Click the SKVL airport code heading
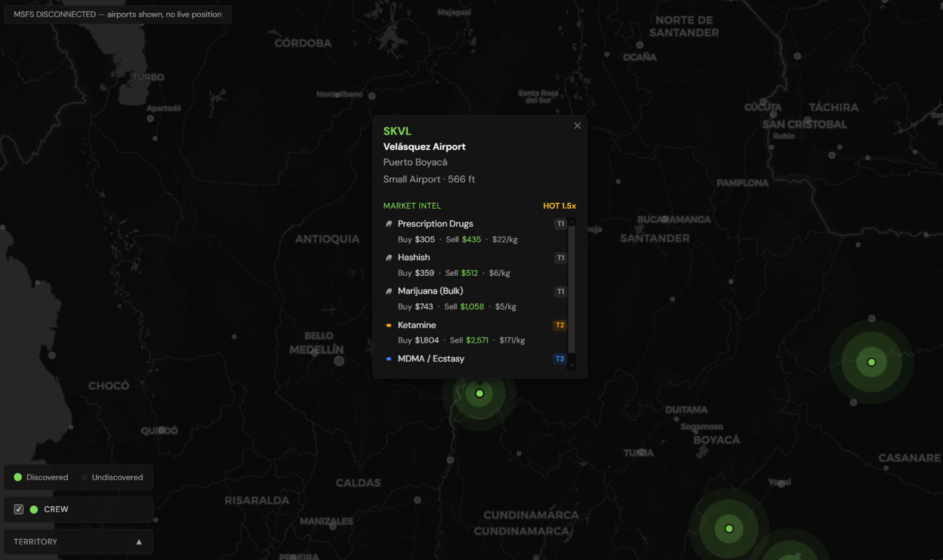This screenshot has width=943, height=560. [397, 131]
